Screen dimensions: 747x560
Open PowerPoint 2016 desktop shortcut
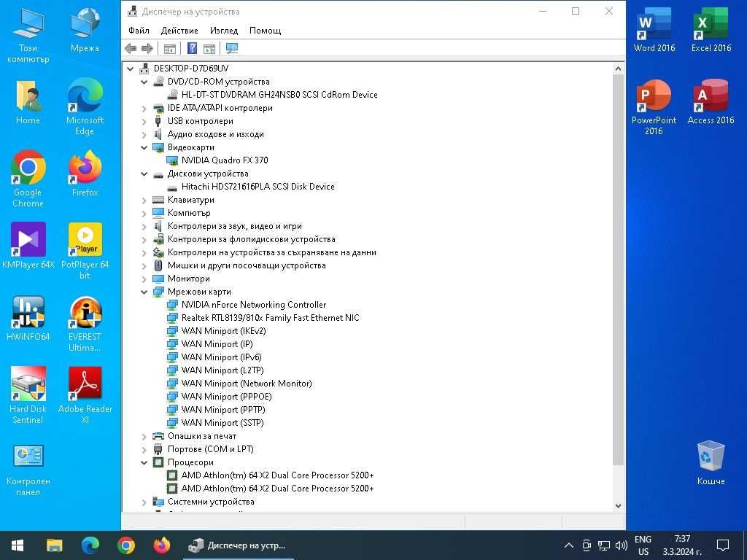654,108
